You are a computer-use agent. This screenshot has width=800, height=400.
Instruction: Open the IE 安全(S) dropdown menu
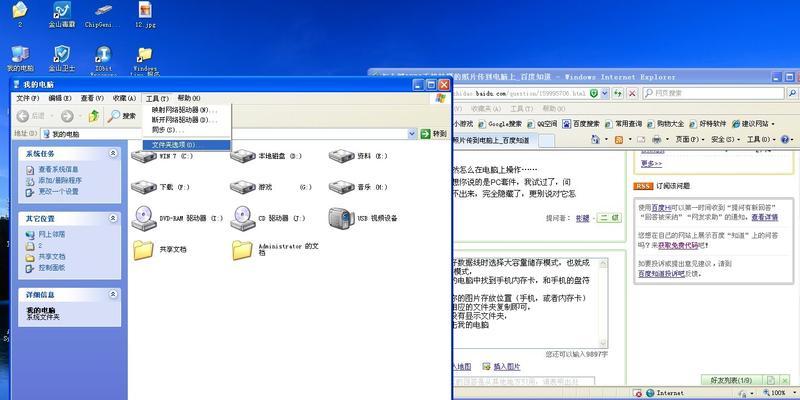tap(726, 139)
